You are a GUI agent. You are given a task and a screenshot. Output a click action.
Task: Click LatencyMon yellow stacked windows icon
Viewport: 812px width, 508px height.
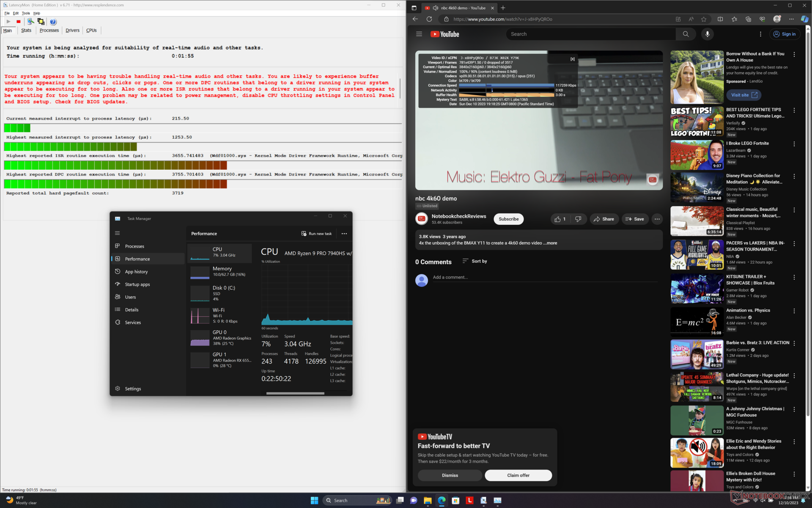pyautogui.click(x=41, y=22)
